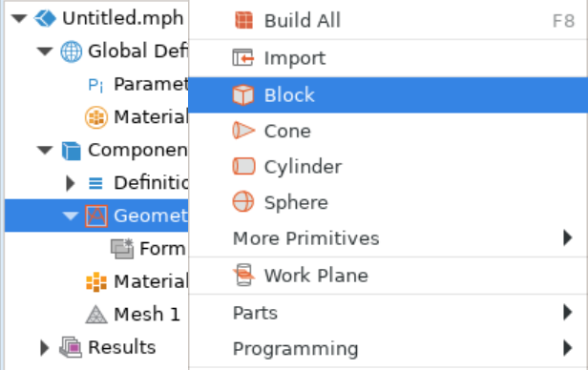Screen dimensions: 588x370
Task: Collapse the Global Definitions tree node
Action: pyautogui.click(x=45, y=51)
